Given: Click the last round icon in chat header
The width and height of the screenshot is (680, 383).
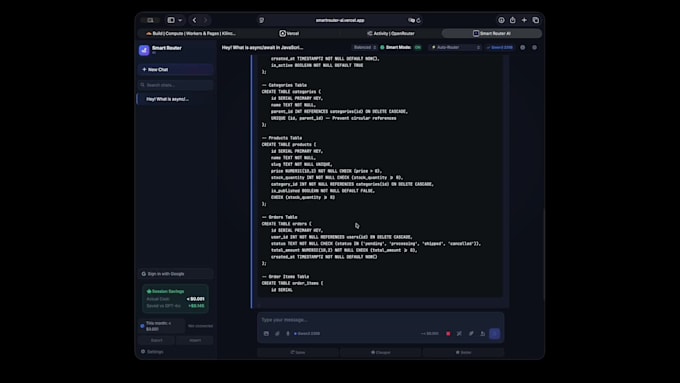Looking at the screenshot, I should [x=534, y=47].
